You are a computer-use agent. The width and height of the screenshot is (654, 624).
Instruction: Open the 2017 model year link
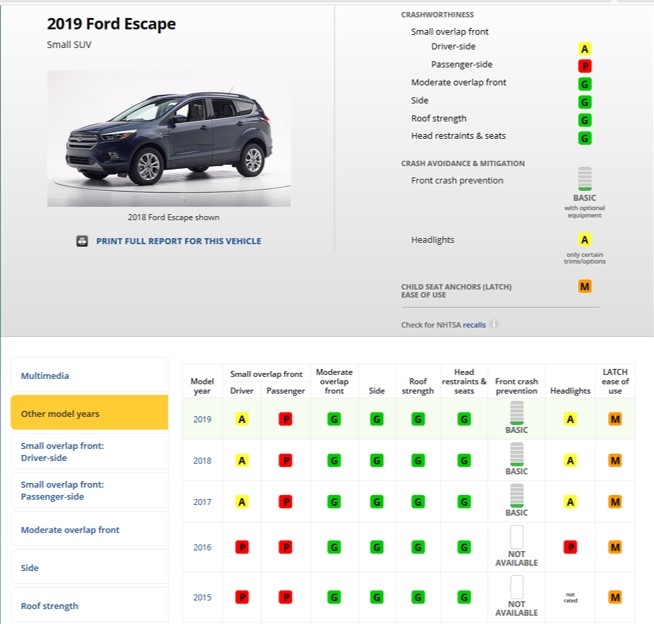(x=202, y=502)
